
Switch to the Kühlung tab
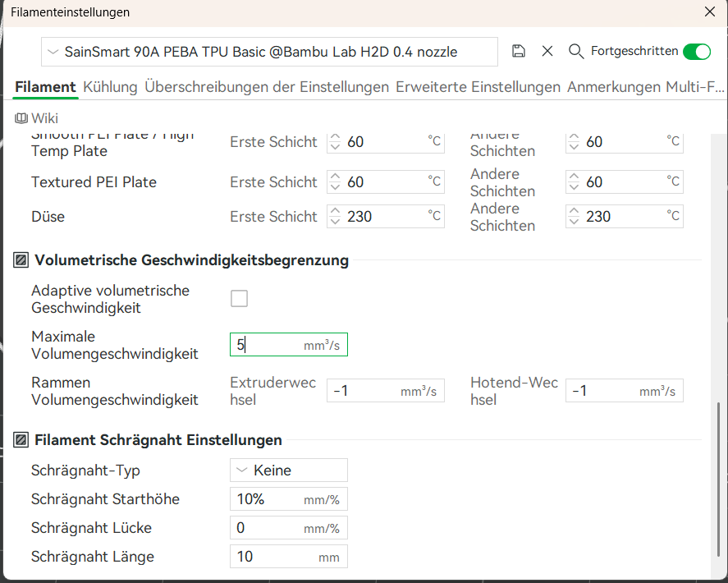[x=110, y=86]
